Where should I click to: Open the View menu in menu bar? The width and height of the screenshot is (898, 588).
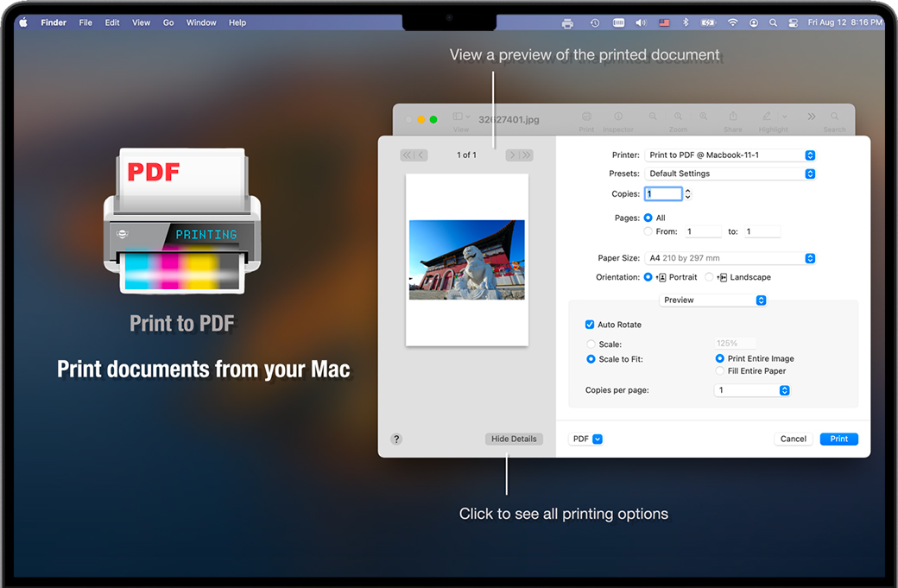click(x=141, y=22)
